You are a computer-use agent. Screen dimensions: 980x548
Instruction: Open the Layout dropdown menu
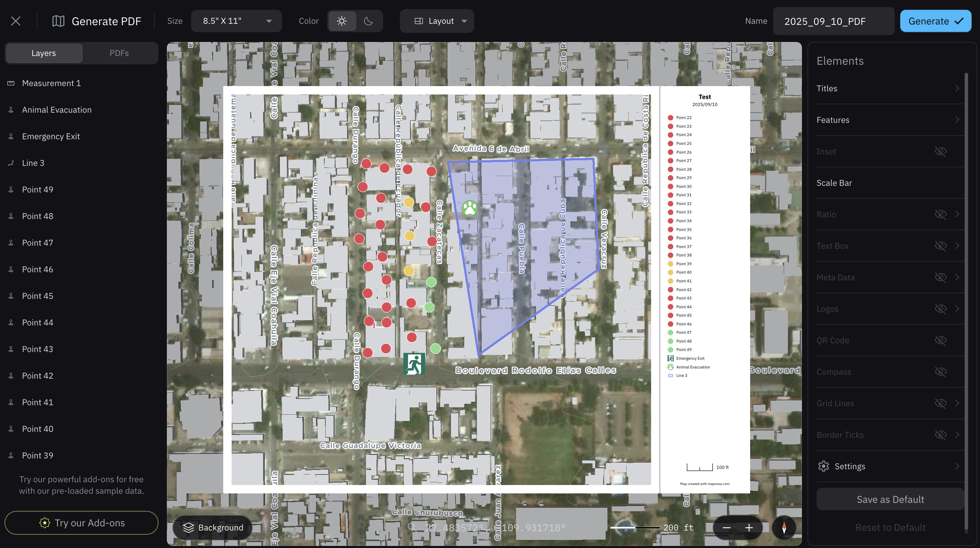[437, 21]
